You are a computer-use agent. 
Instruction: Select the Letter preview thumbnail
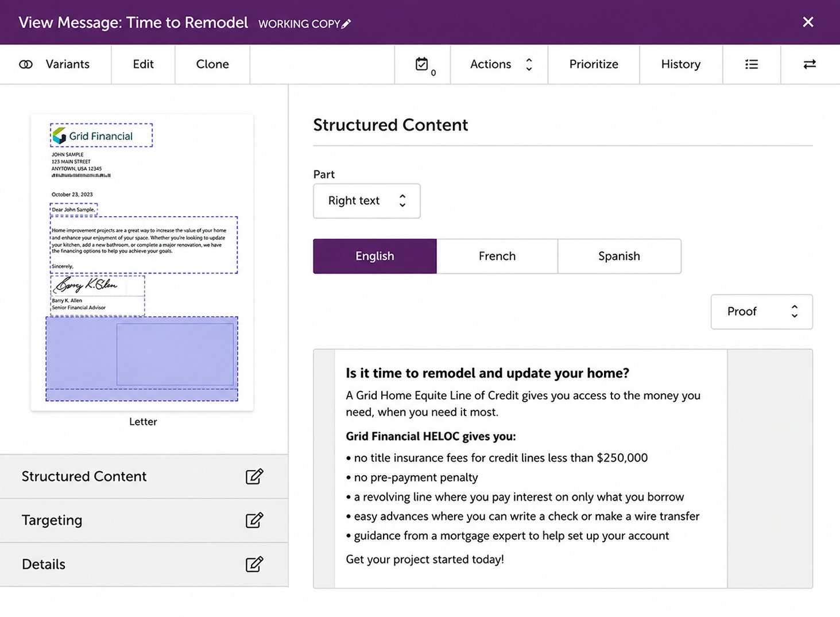click(142, 262)
